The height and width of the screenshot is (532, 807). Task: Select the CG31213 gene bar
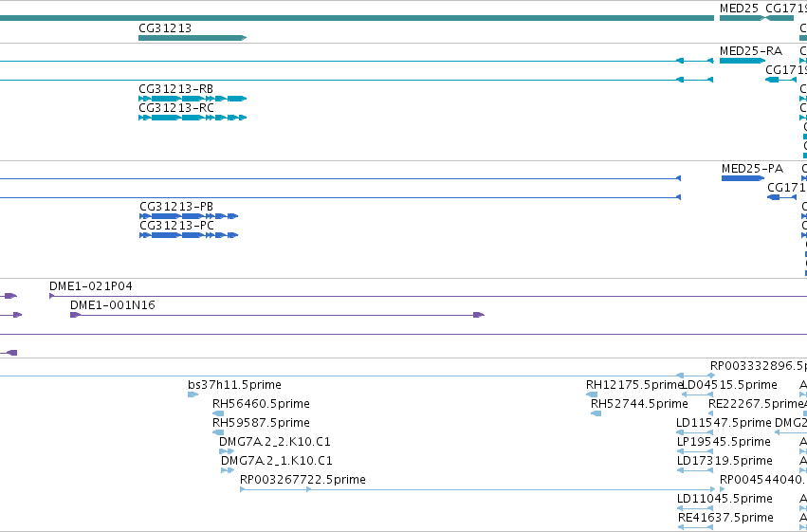193,38
